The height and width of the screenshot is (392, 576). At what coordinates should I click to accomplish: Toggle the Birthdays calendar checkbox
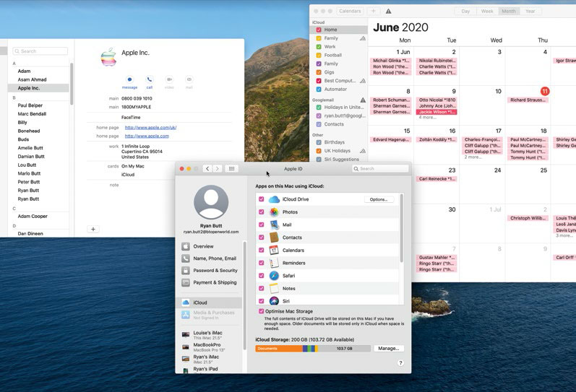click(319, 142)
